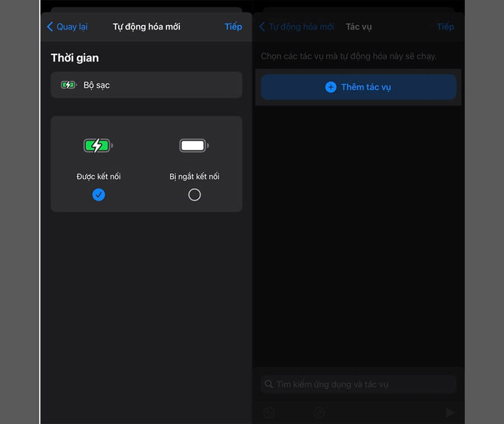Viewport: 504px width, 424px height.
Task: Click the green charging battery icon
Action: pyautogui.click(x=98, y=146)
